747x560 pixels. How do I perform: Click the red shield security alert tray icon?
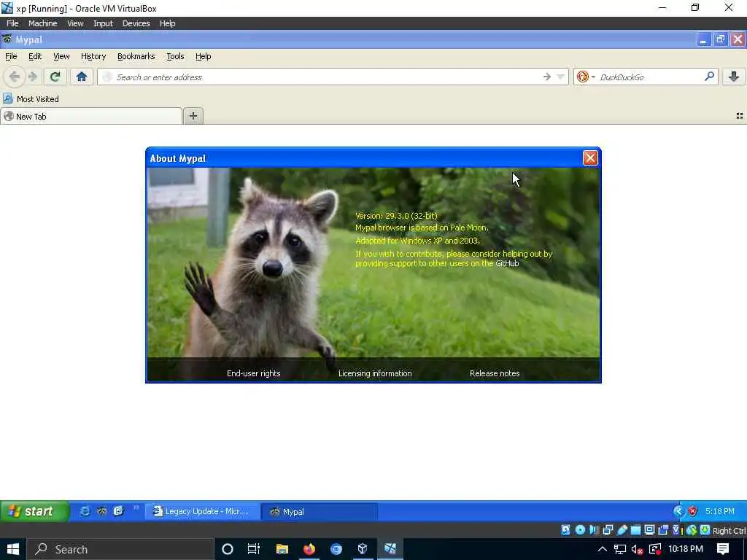(x=692, y=511)
